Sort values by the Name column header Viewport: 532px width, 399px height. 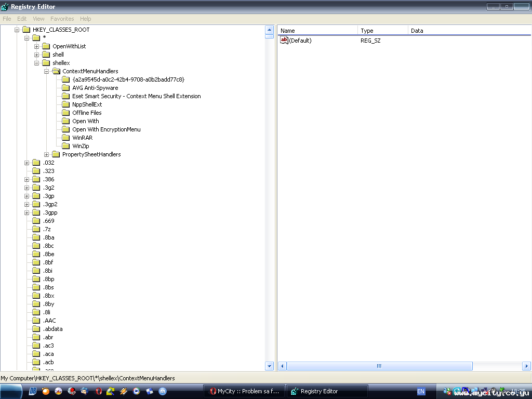[317, 31]
